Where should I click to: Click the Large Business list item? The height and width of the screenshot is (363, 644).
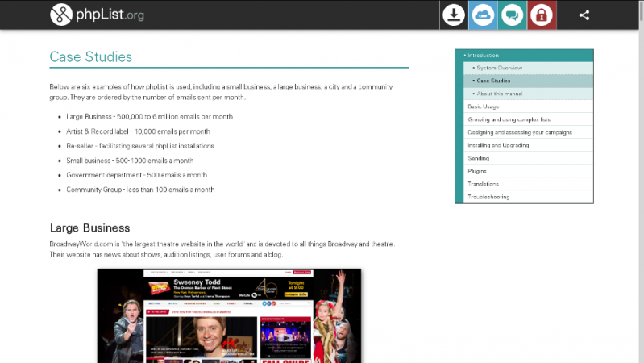point(149,117)
